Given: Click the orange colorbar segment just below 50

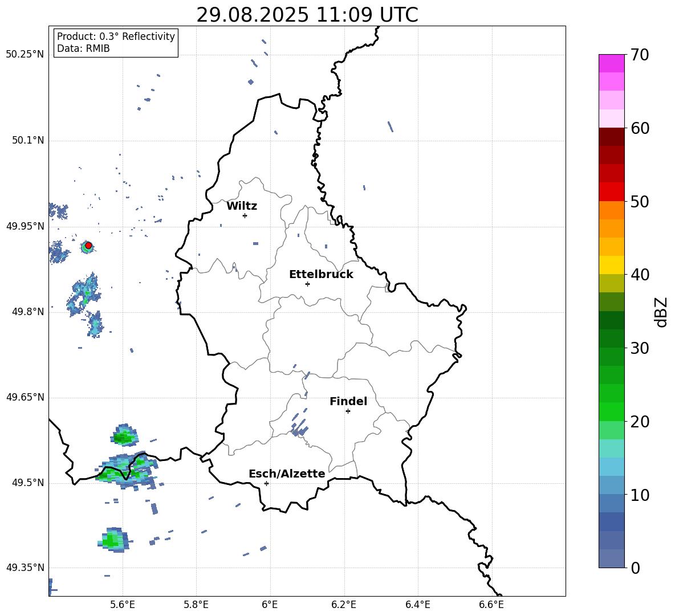Looking at the screenshot, I should pos(612,210).
